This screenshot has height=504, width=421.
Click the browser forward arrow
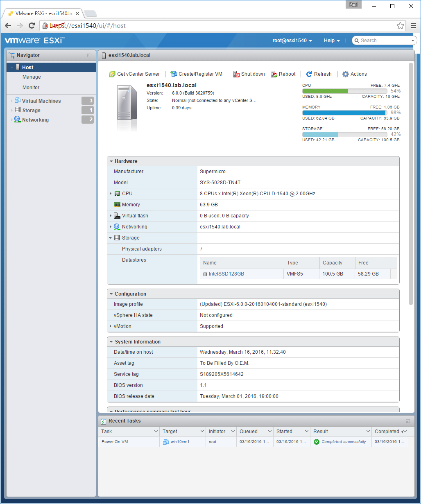pos(20,25)
